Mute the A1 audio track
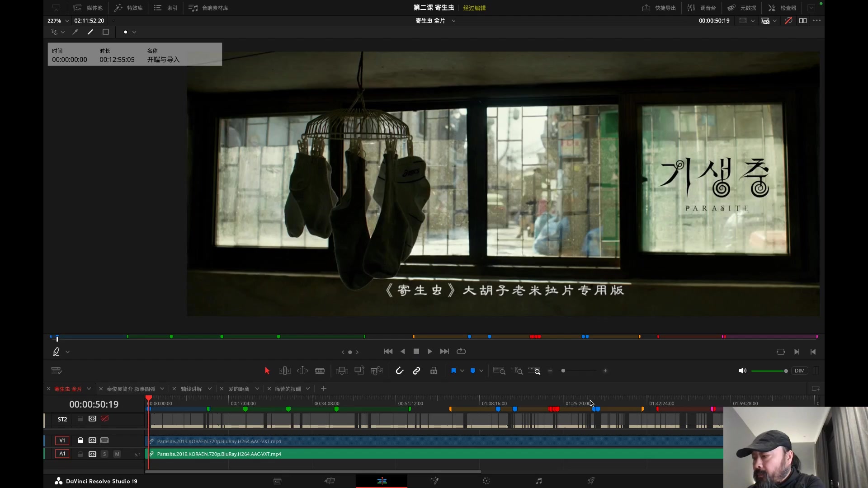 pyautogui.click(x=117, y=454)
